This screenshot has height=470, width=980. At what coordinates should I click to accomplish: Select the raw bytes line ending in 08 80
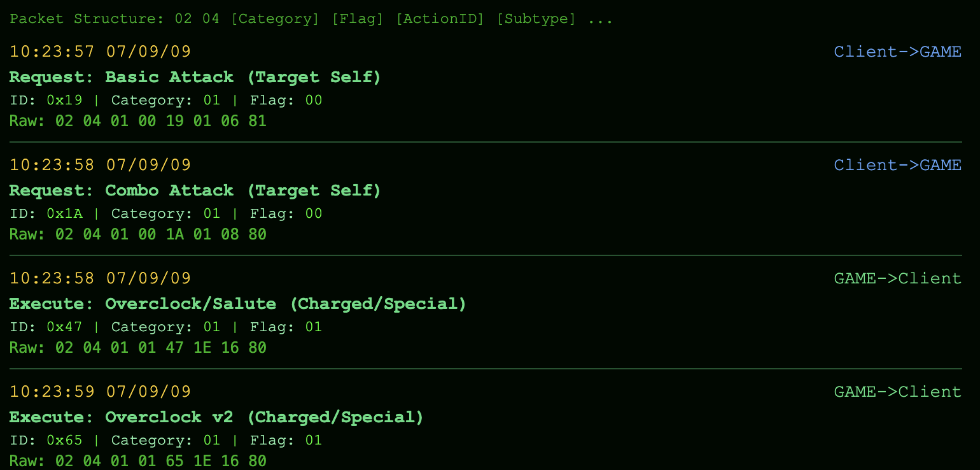pyautogui.click(x=137, y=234)
